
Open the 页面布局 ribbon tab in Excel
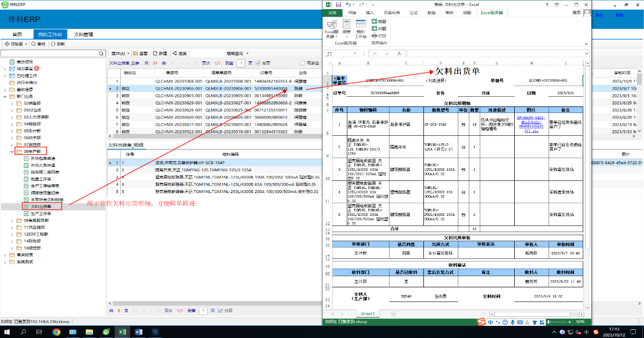coord(391,13)
